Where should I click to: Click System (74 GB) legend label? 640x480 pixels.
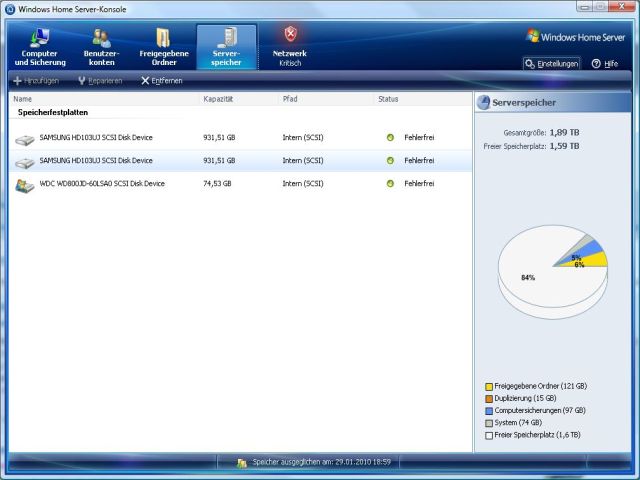[518, 422]
